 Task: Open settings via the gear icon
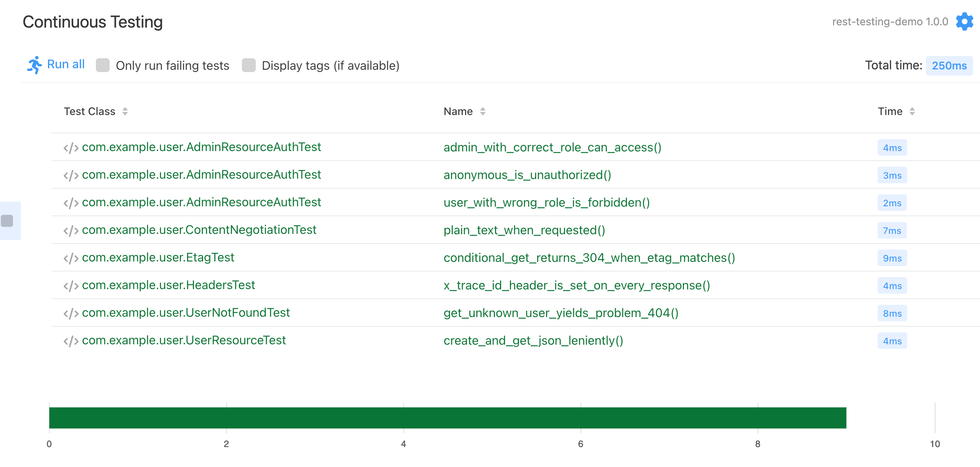(x=964, y=21)
